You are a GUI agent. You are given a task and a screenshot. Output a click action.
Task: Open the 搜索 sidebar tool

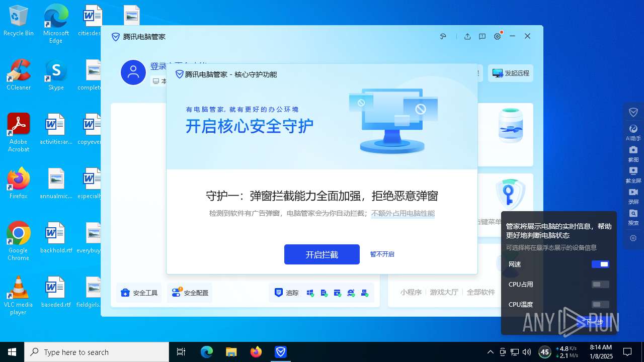pos(633,217)
